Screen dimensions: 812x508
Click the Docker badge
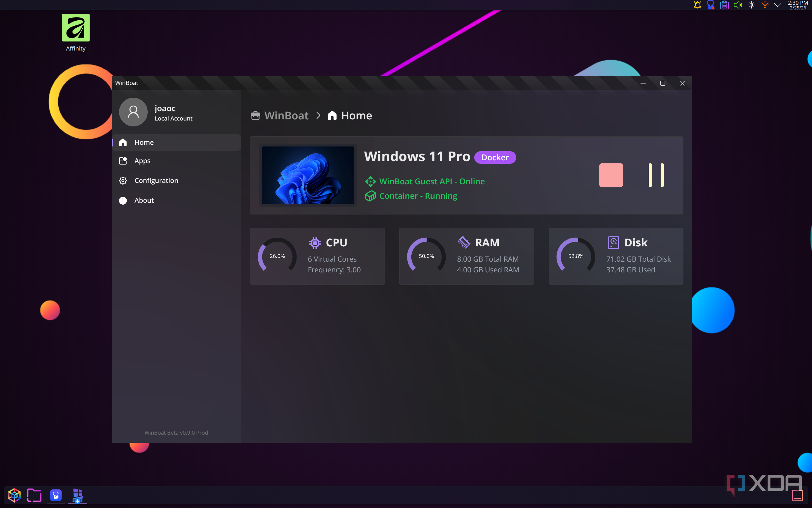495,157
